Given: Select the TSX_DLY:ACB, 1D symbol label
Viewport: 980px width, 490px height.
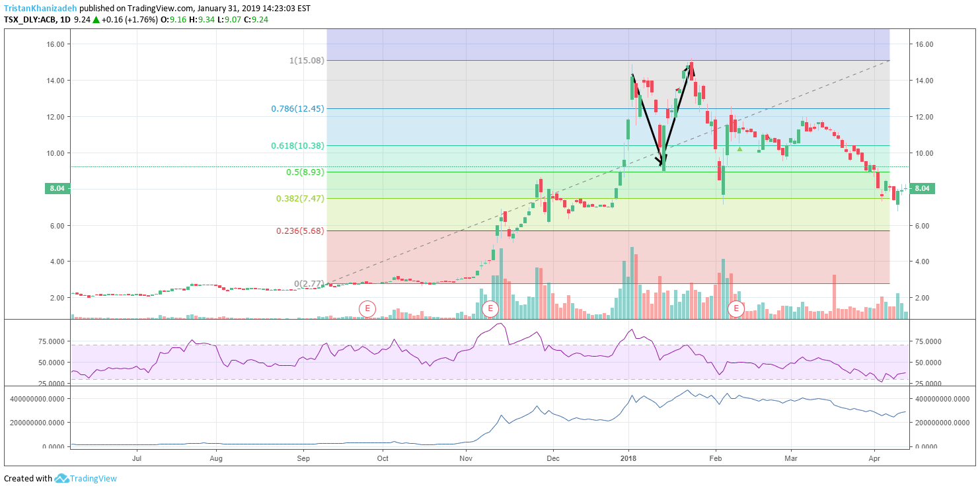Looking at the screenshot, I should [37, 20].
